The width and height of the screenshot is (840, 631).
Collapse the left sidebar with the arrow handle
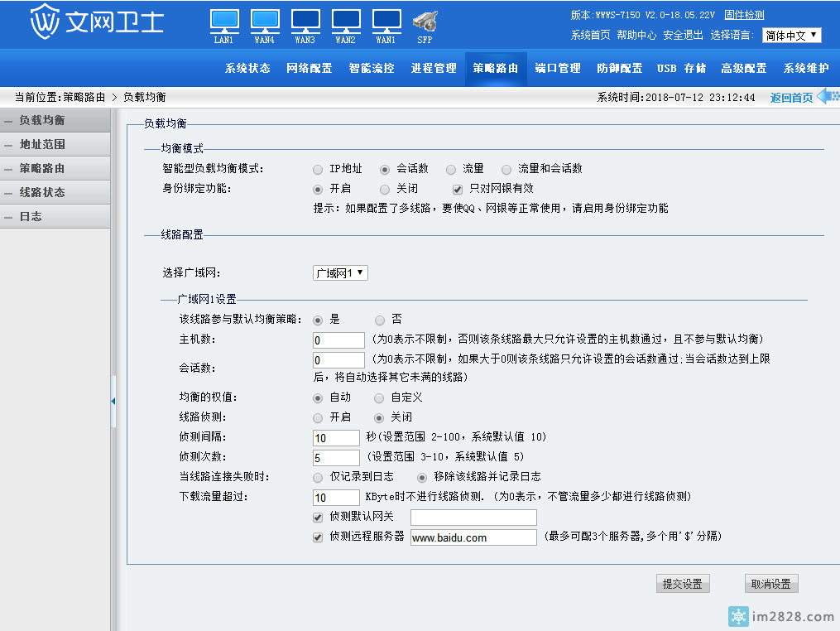point(113,402)
